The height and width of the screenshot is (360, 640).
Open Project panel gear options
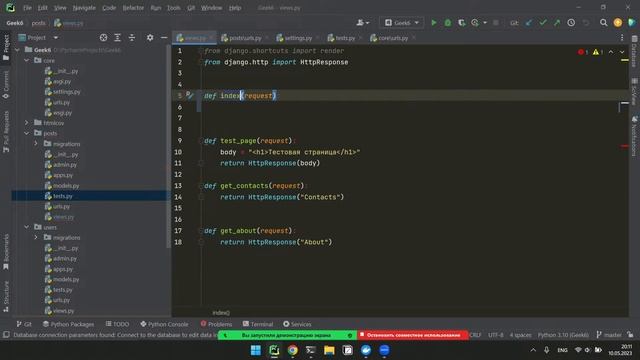[150, 38]
